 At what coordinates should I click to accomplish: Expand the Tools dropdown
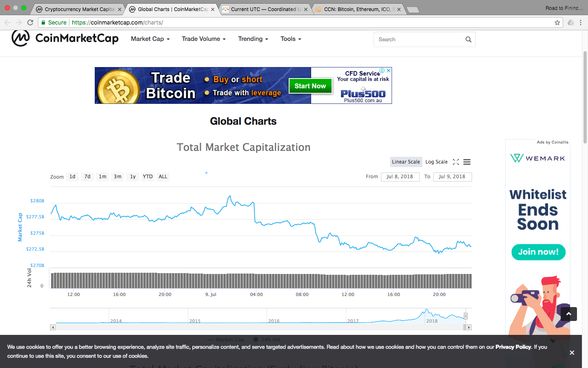(291, 39)
